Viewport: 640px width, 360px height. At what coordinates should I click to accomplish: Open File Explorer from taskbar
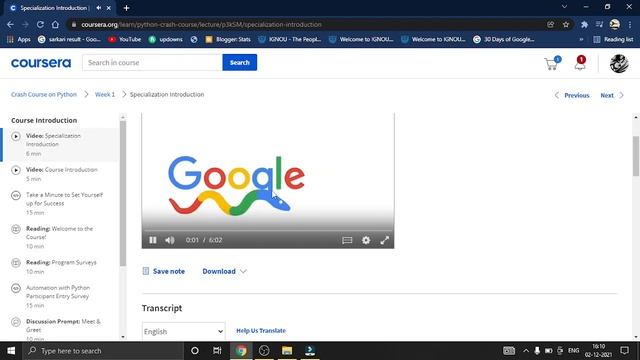[x=287, y=351]
